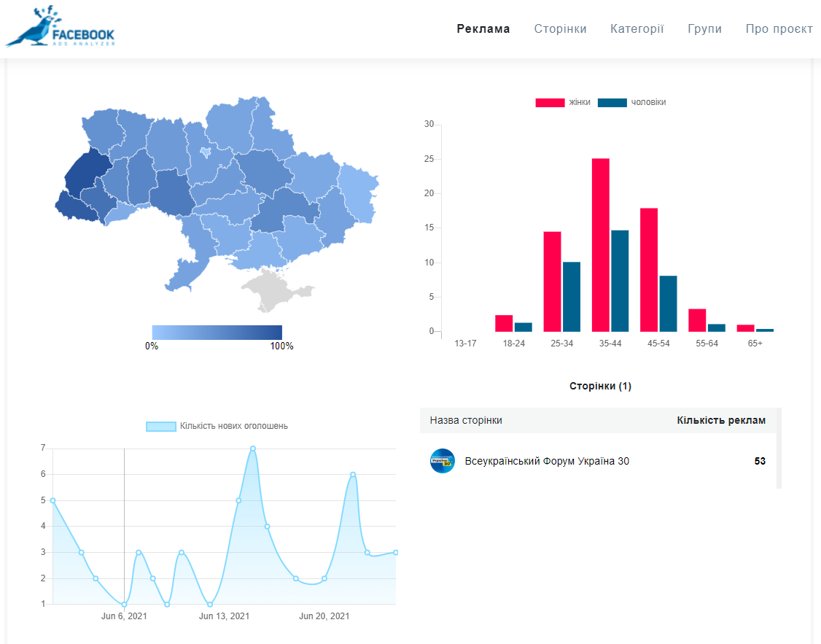Open the Сторінки menu item
The image size is (821, 644).
coord(560,29)
